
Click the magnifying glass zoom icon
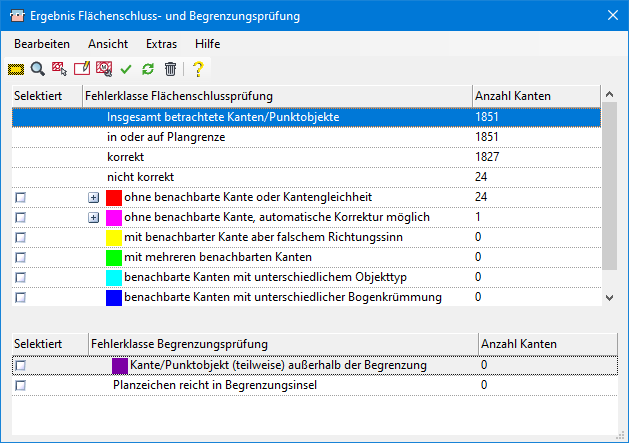(38, 69)
